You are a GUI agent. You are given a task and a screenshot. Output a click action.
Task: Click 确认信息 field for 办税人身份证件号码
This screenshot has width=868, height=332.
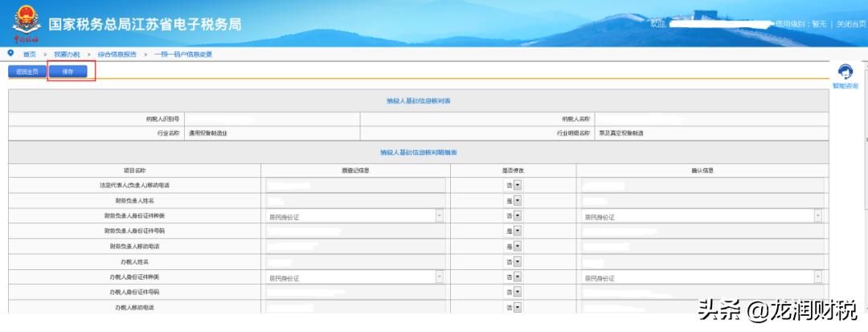[x=703, y=292]
